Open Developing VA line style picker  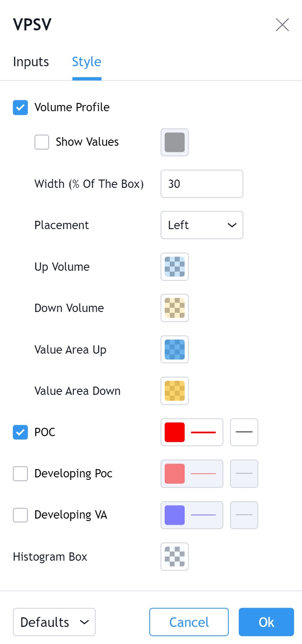pos(244,515)
